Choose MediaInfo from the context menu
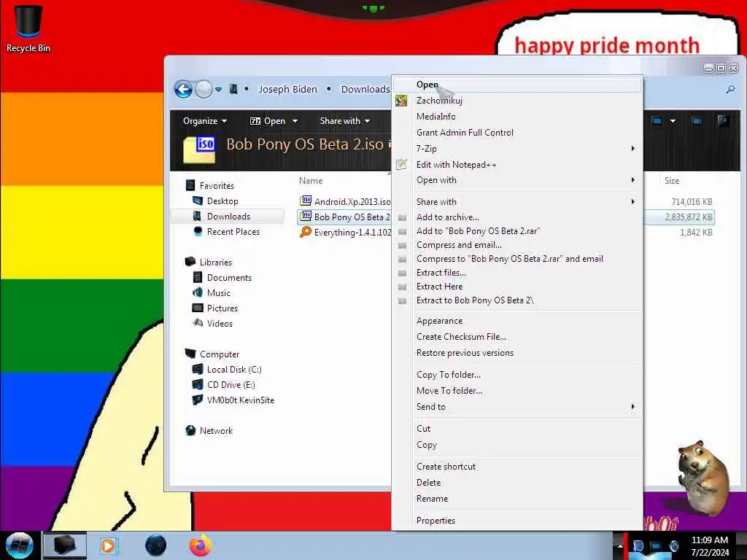Viewport: 747px width, 560px height. pos(517,117)
